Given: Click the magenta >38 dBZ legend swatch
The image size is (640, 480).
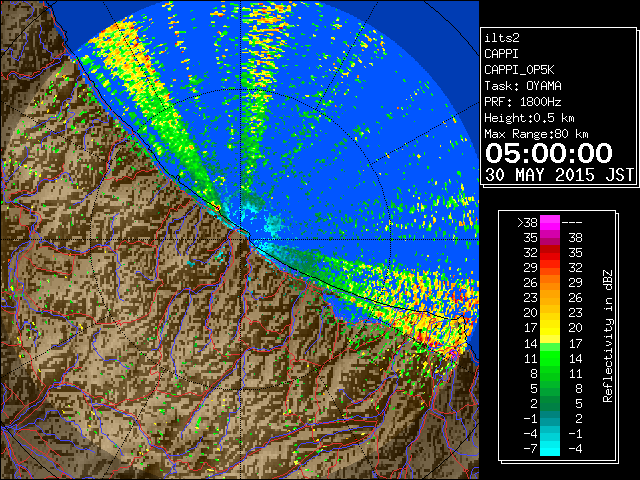Looking at the screenshot, I should pyautogui.click(x=550, y=223).
